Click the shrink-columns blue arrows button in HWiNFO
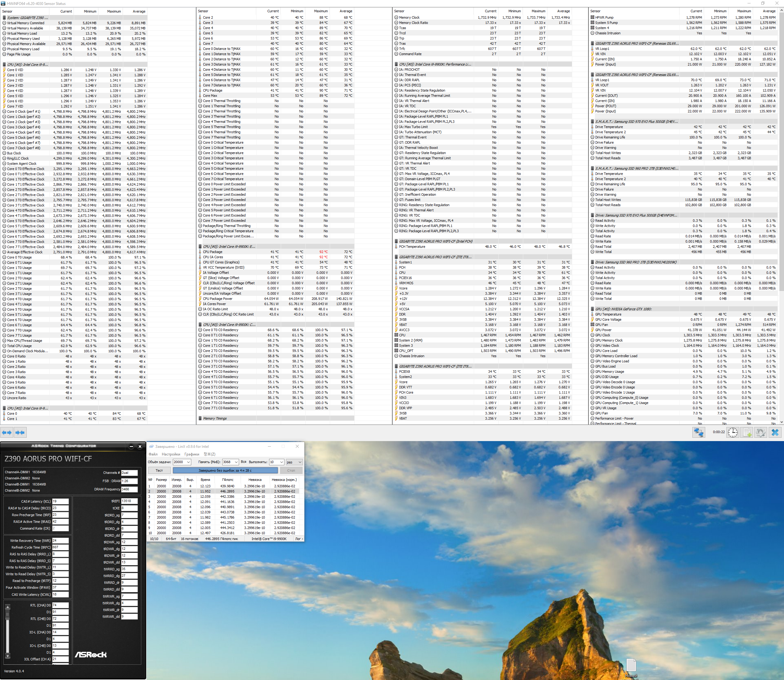This screenshot has height=680, width=784. (20, 432)
